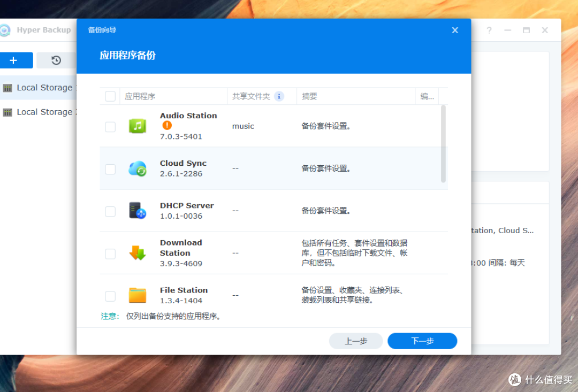This screenshot has height=392, width=578.
Task: Click the 上一步 previous button
Action: pyautogui.click(x=356, y=341)
